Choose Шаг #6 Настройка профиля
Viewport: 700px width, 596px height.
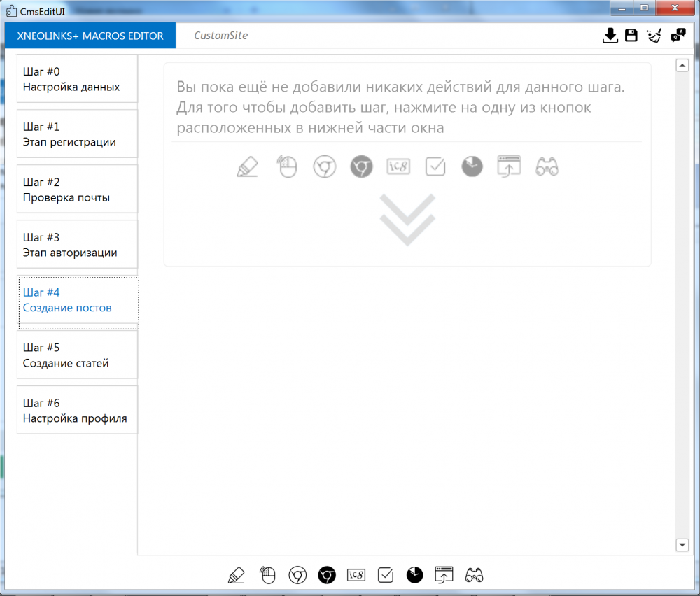click(x=77, y=411)
